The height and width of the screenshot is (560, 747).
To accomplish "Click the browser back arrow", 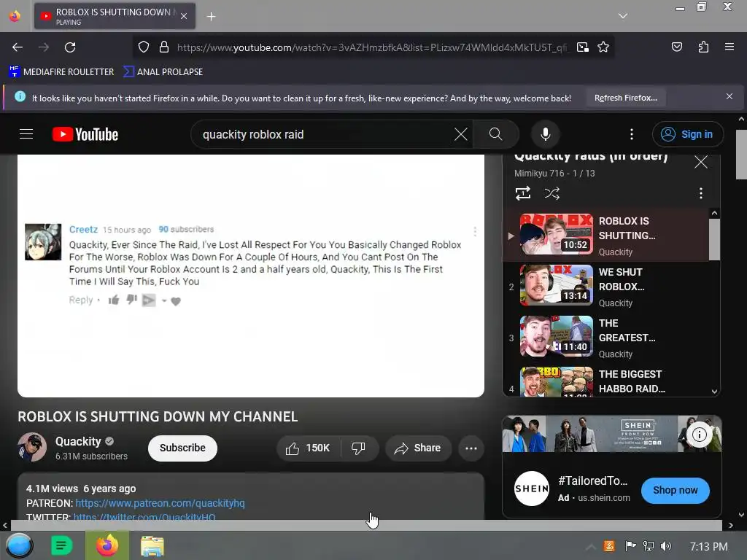I will (18, 47).
